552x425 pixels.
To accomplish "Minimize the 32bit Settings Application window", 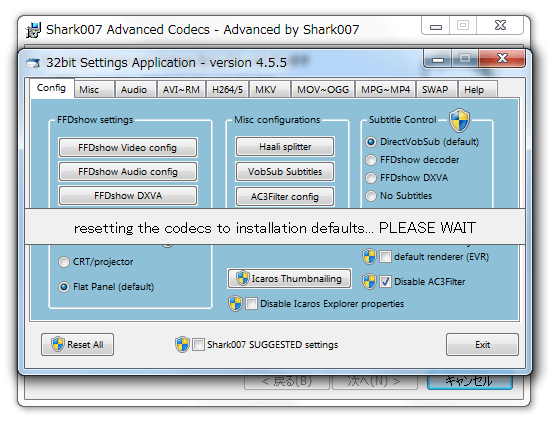I will (x=438, y=59).
